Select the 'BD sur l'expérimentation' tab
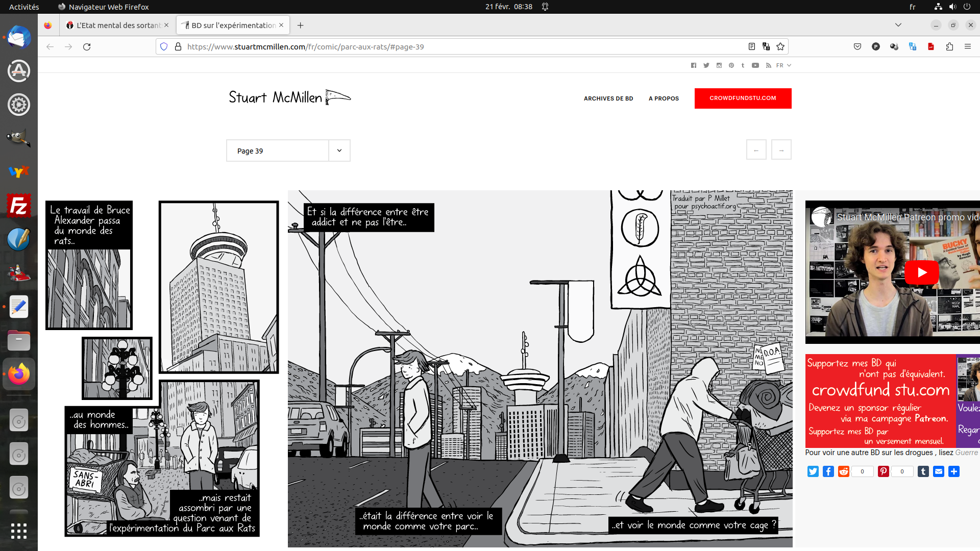 click(x=233, y=25)
